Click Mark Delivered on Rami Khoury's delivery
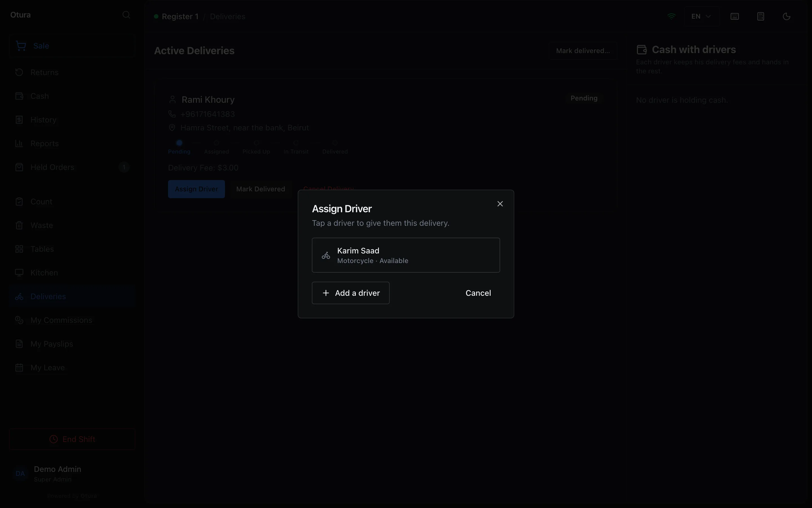812x508 pixels. [261, 189]
